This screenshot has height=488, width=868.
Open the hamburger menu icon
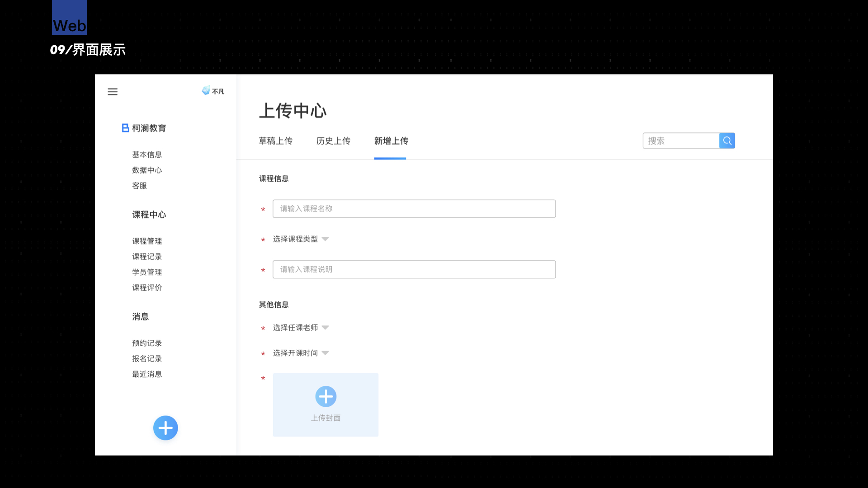click(113, 92)
